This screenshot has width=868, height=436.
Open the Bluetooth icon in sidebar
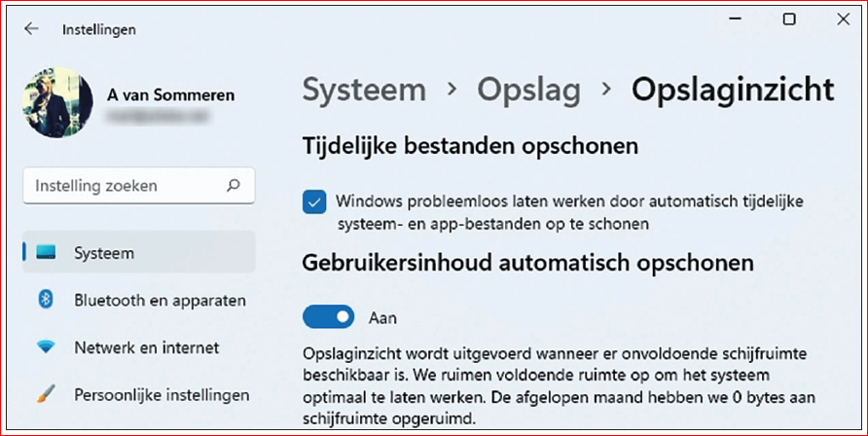46,300
